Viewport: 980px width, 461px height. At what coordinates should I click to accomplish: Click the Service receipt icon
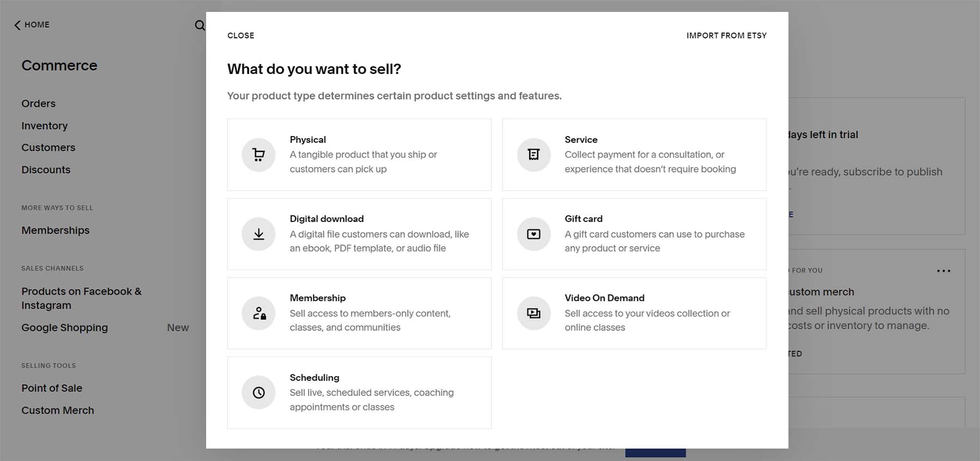click(x=534, y=155)
